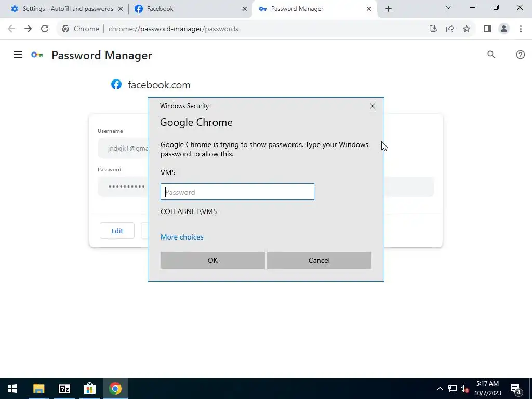Viewport: 532px width, 399px height.
Task: Go back with the browser back arrow
Action: 11,29
